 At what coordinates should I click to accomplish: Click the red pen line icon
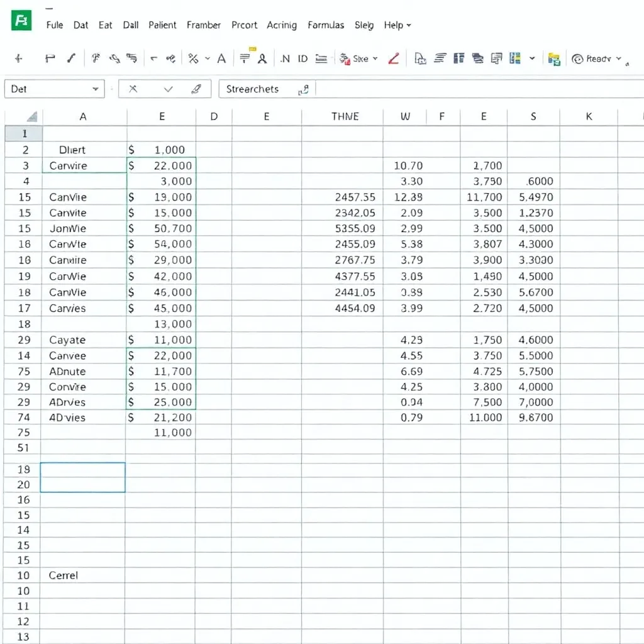click(x=394, y=58)
